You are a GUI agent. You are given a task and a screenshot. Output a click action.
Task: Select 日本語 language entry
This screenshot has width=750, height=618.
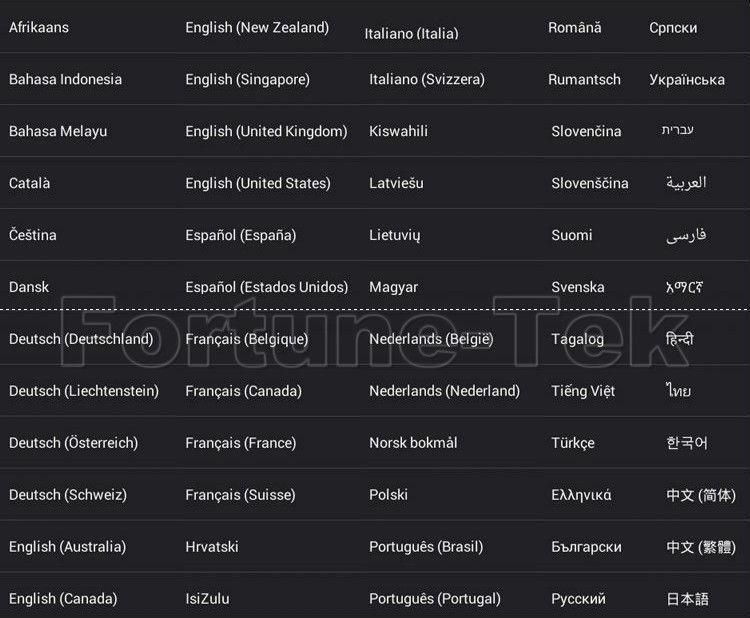pyautogui.click(x=687, y=599)
